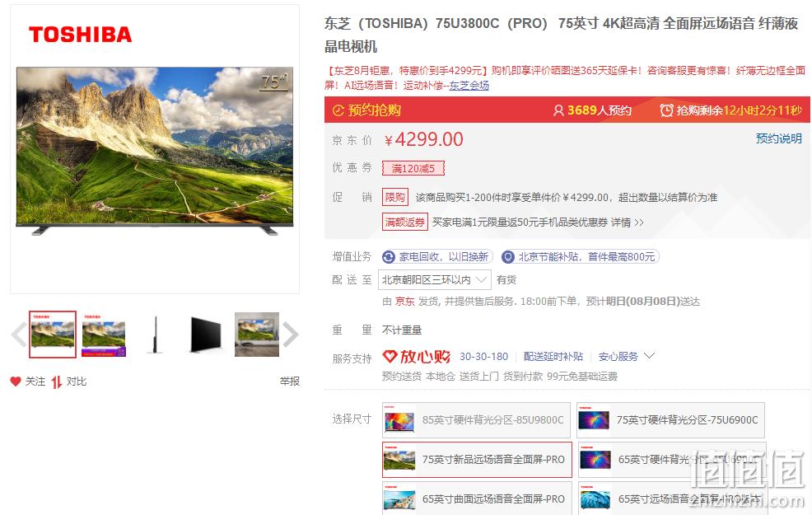
Task: Click the 不计重量 weight value
Action: (x=402, y=330)
